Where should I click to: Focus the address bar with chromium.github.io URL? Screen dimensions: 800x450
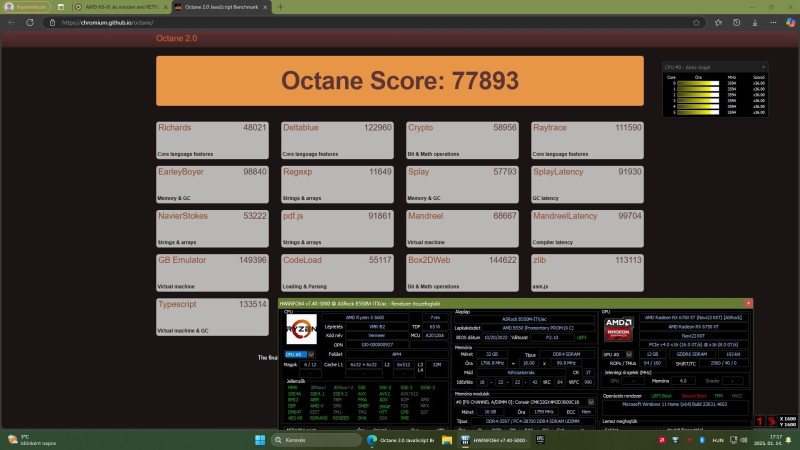374,22
